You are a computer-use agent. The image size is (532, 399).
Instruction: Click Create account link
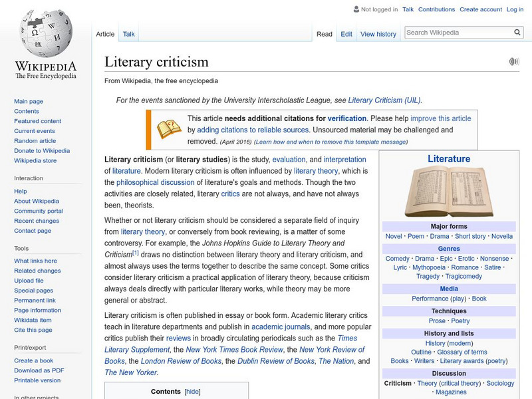480,9
